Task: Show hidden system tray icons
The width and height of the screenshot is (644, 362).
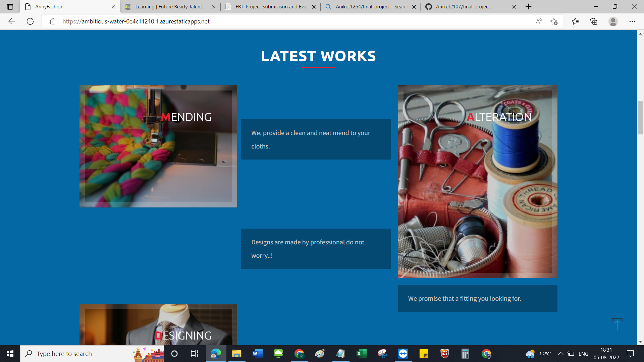Action: coord(560,354)
